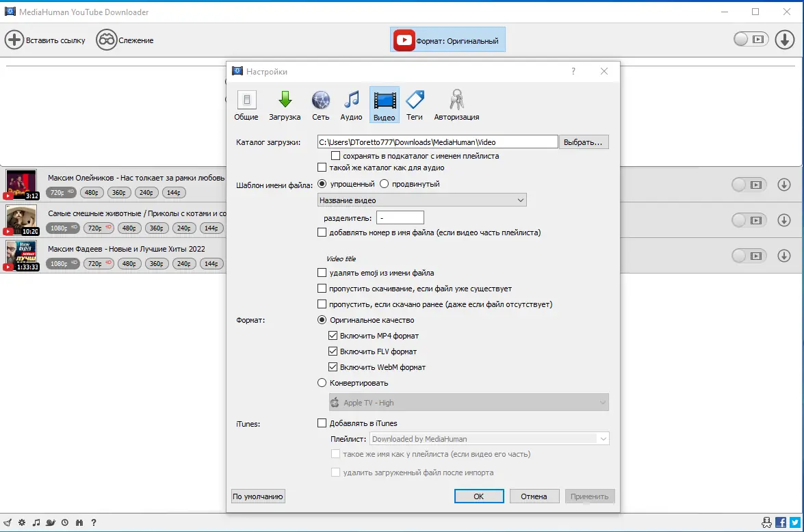Screen dimensions: 804x532
Task: Click the YouTube format icon in toolbar
Action: point(404,40)
